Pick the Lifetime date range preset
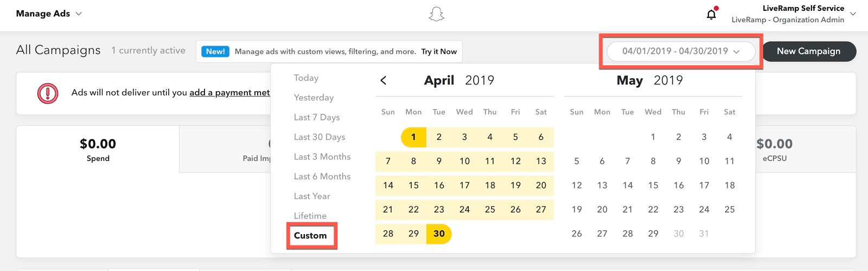 tap(310, 216)
